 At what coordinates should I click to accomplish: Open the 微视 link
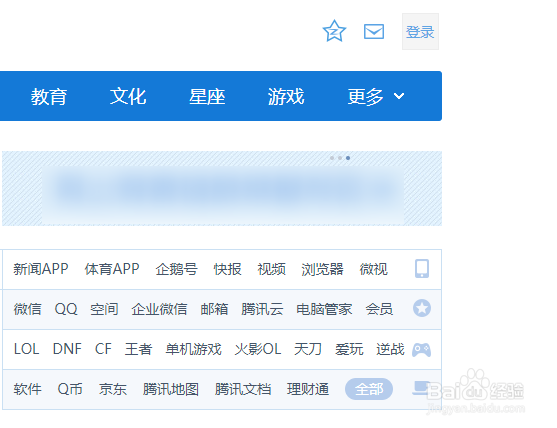point(373,269)
